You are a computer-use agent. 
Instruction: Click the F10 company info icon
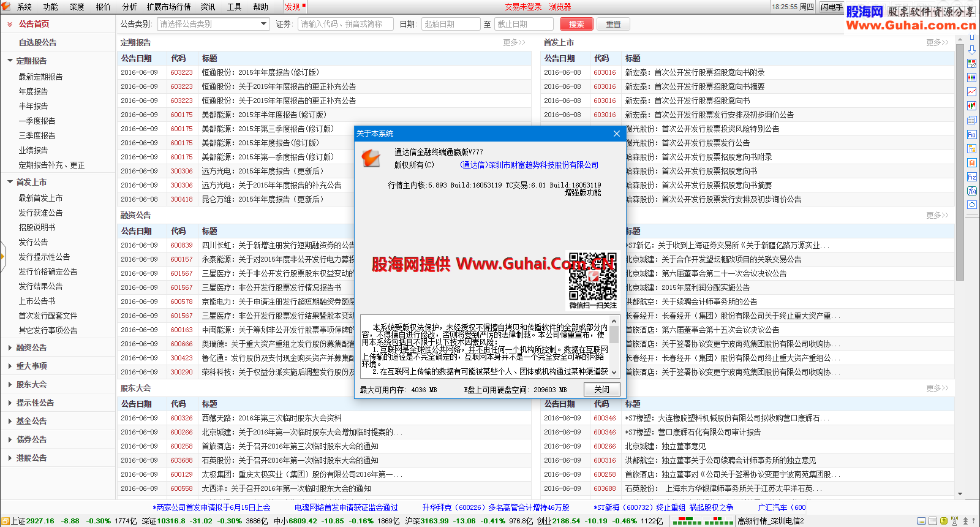[971, 134]
